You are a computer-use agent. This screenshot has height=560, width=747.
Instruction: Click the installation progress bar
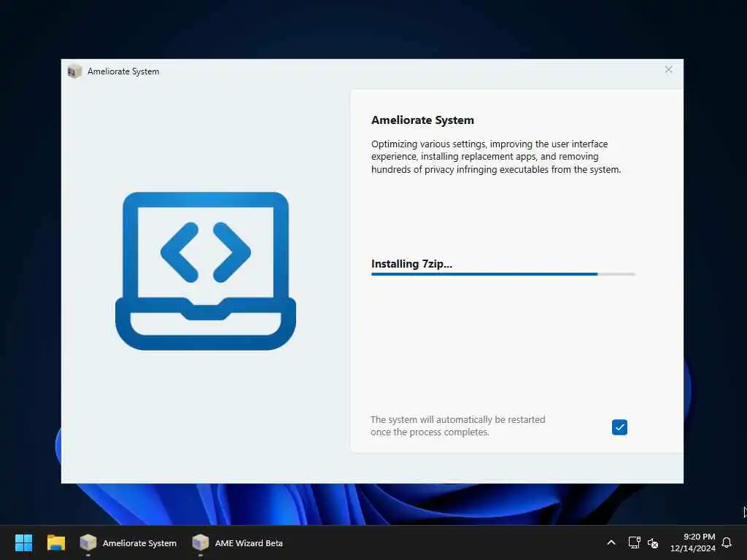(x=503, y=274)
